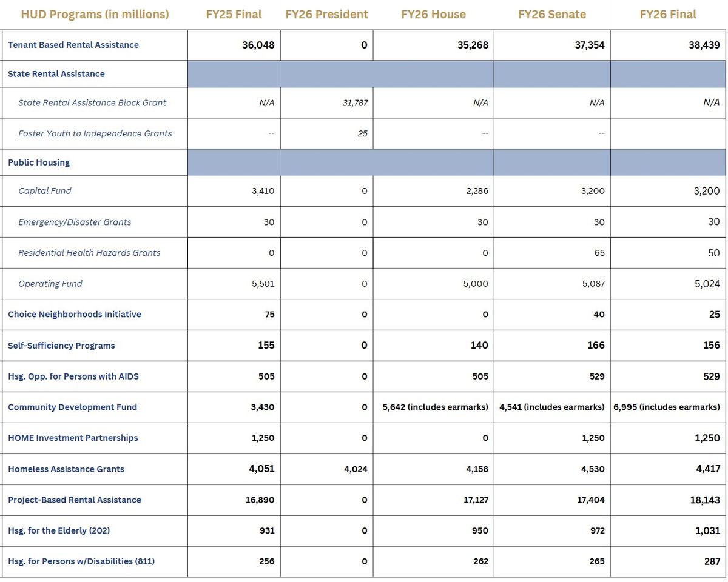Click the 4,024 Homeless Assistance President value
The image size is (728, 582).
tap(356, 469)
